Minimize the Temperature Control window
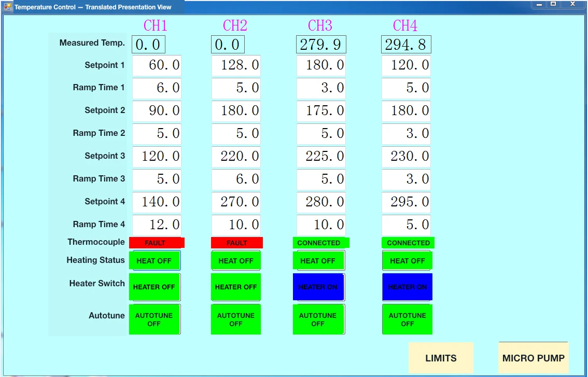588x377 pixels. pos(539,5)
